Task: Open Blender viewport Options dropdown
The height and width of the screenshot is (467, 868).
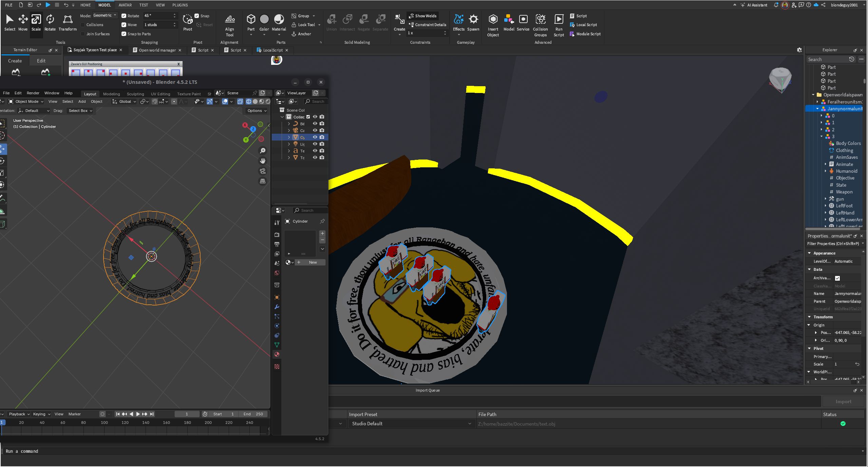Action: coord(257,111)
